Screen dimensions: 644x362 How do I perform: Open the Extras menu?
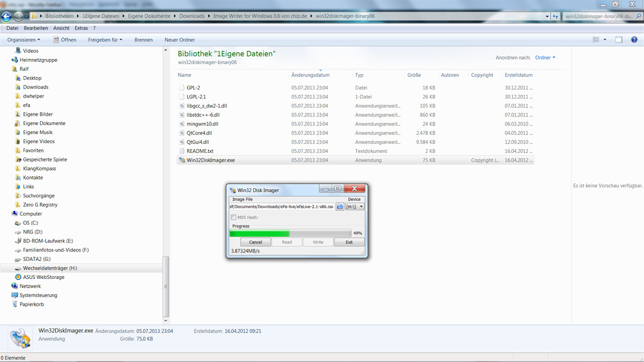[x=81, y=28]
